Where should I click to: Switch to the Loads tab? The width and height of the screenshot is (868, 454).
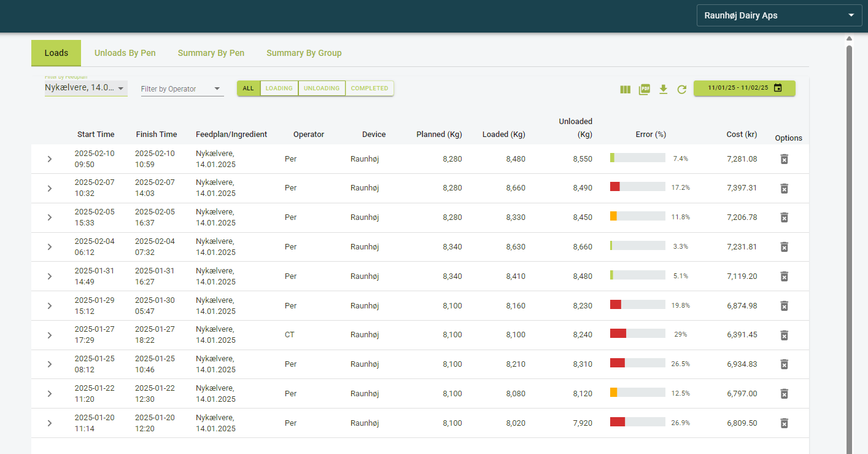pyautogui.click(x=56, y=53)
